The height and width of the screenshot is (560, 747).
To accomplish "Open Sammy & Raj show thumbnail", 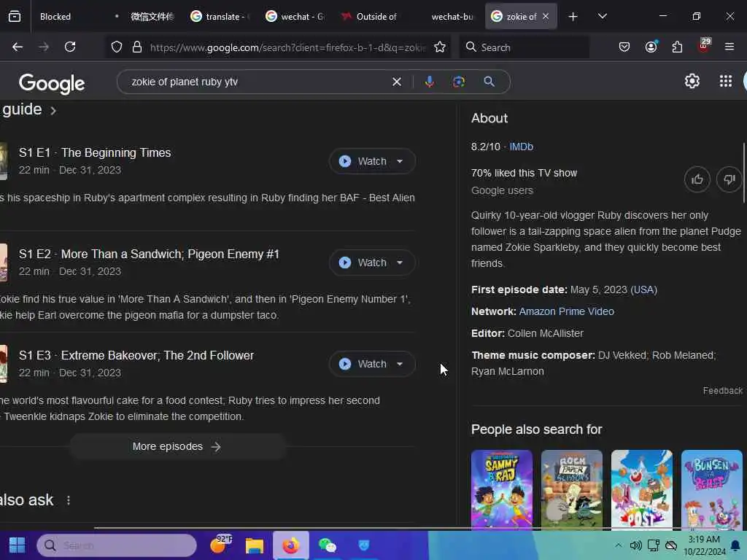I will (x=502, y=489).
